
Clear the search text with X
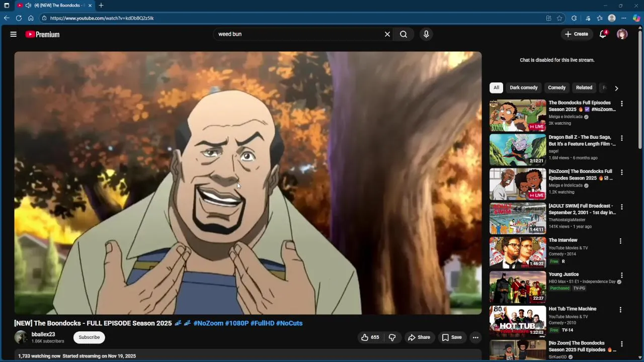pos(387,34)
